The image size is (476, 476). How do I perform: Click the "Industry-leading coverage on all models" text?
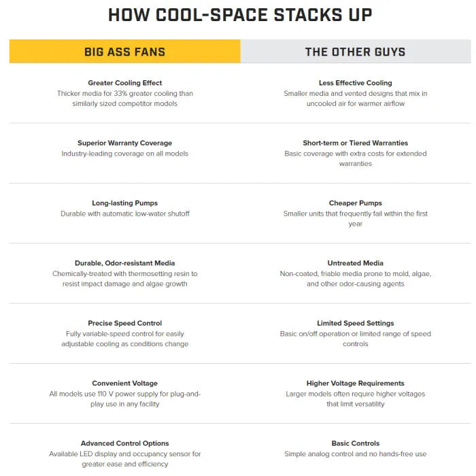pyautogui.click(x=124, y=154)
